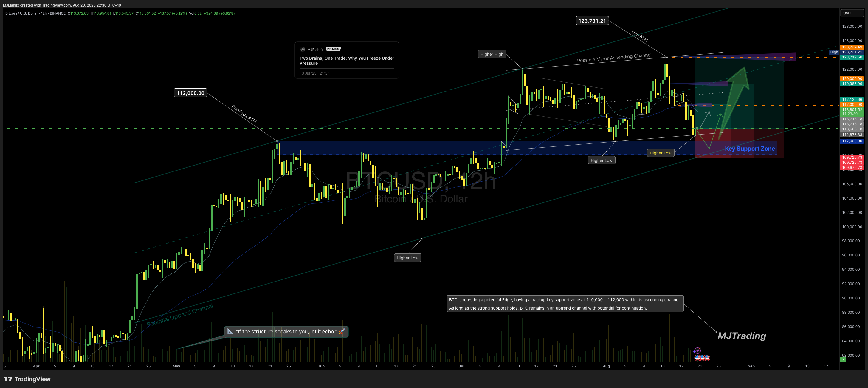Click the blue 112,000.00 price tag
Image resolution: width=868 pixels, height=388 pixels.
coord(852,141)
